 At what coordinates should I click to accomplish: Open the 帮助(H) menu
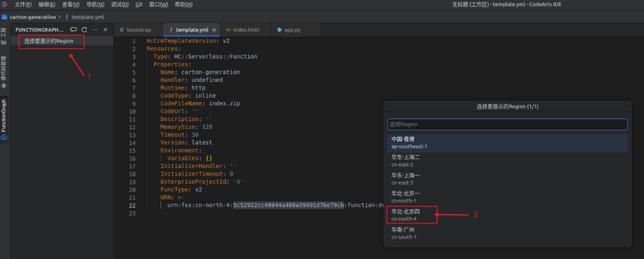tap(183, 4)
